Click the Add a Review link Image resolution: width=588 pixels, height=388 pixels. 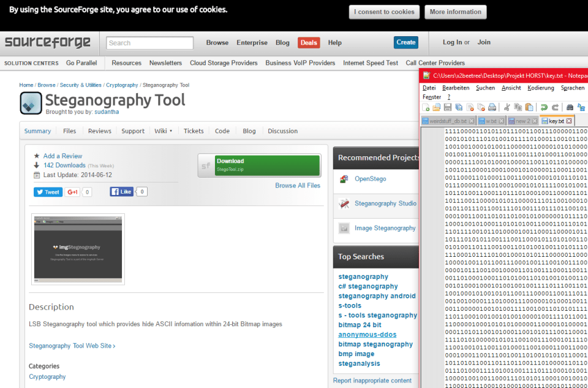(62, 156)
